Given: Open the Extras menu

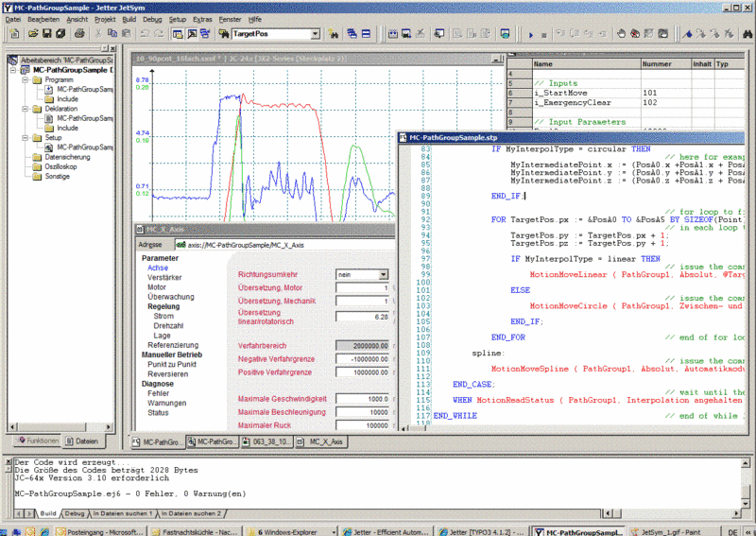Looking at the screenshot, I should (x=202, y=19).
